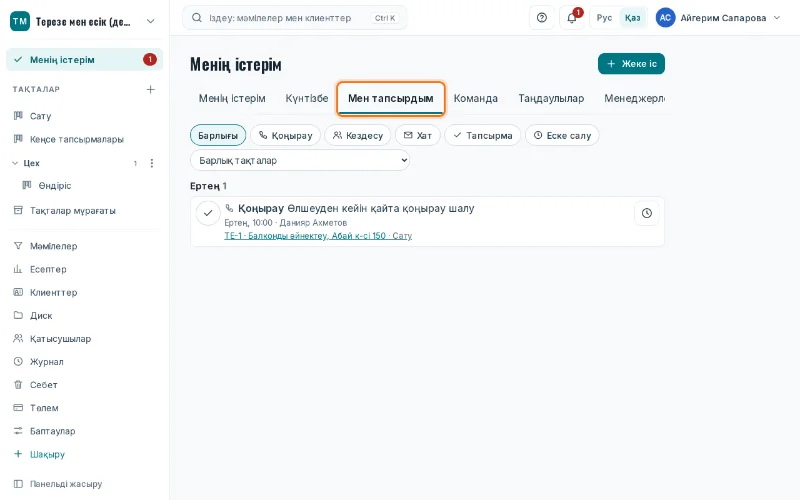The height and width of the screenshot is (500, 800).
Task: Go to Мәмілелер section
Action: click(x=84, y=246)
